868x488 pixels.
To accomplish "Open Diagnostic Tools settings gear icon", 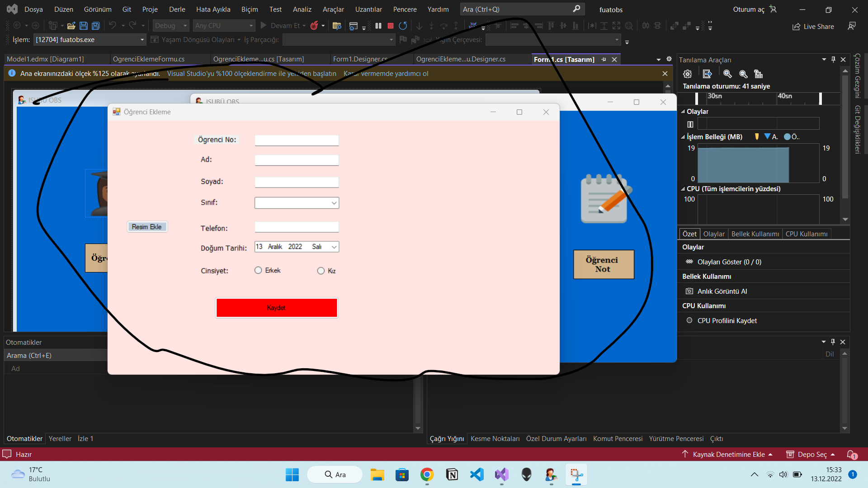I will point(687,74).
